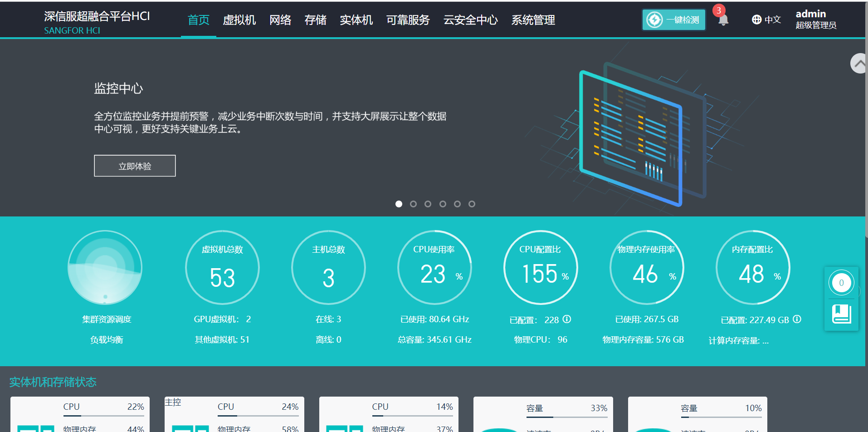868x432 pixels.
Task: Collapse the banner with up chevron
Action: tap(859, 64)
